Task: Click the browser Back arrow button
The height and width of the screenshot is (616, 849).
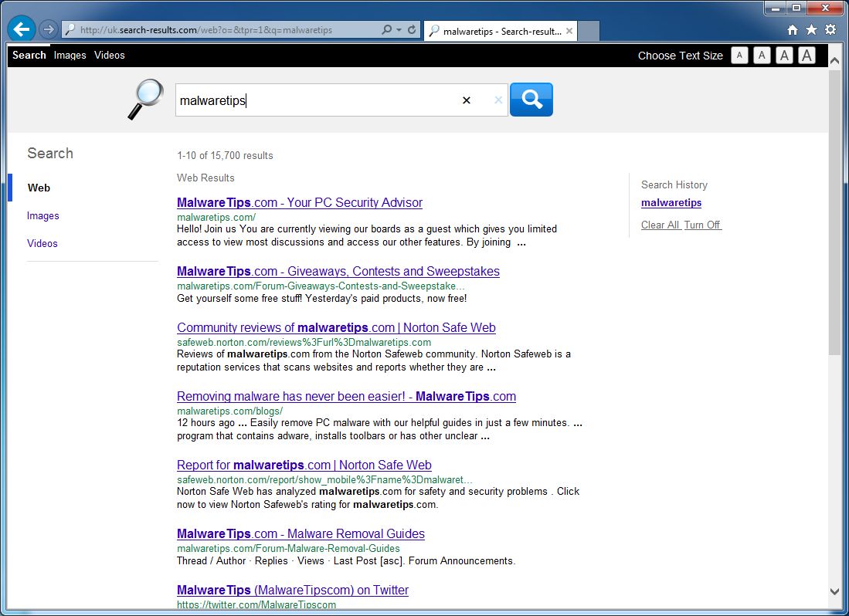Action: click(22, 29)
